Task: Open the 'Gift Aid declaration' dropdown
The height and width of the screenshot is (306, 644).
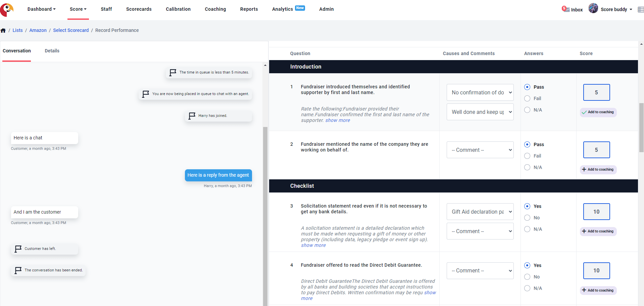Action: click(480, 212)
